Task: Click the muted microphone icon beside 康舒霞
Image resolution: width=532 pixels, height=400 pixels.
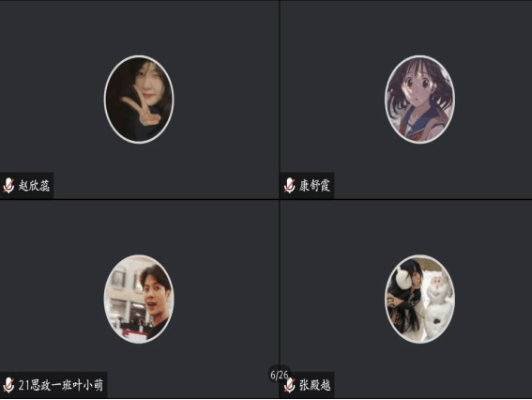Action: pyautogui.click(x=289, y=185)
